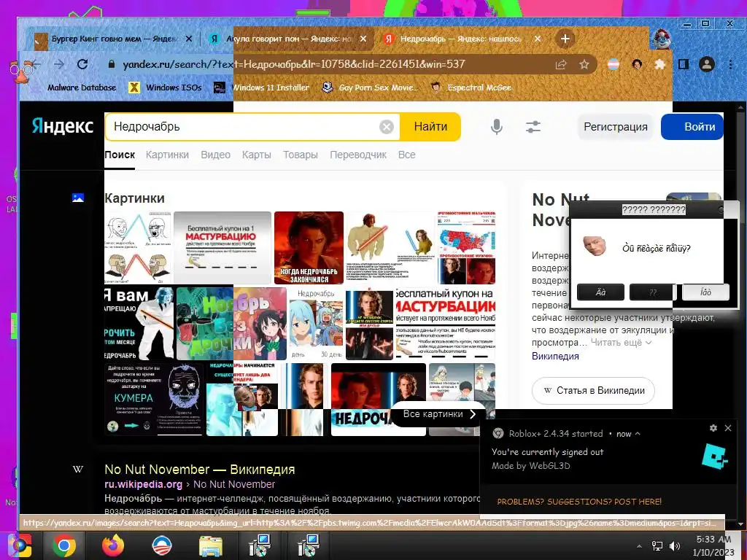Dismiss the Roblox+ notification
Image resolution: width=747 pixels, height=560 pixels.
(x=728, y=428)
